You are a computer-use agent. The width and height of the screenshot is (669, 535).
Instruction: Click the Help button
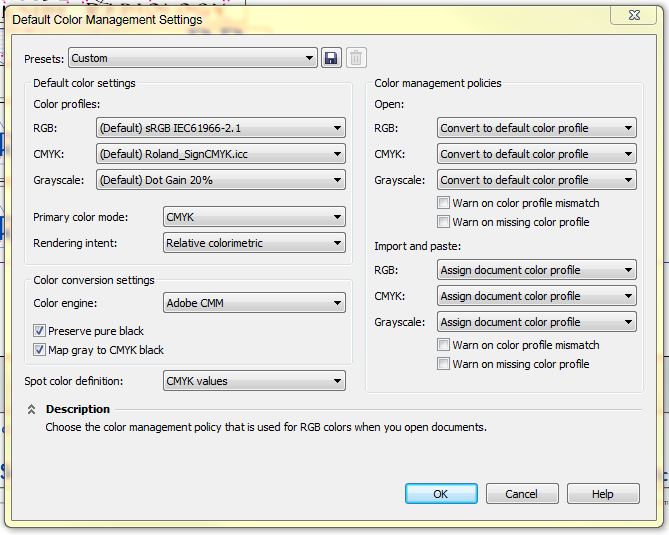point(603,494)
